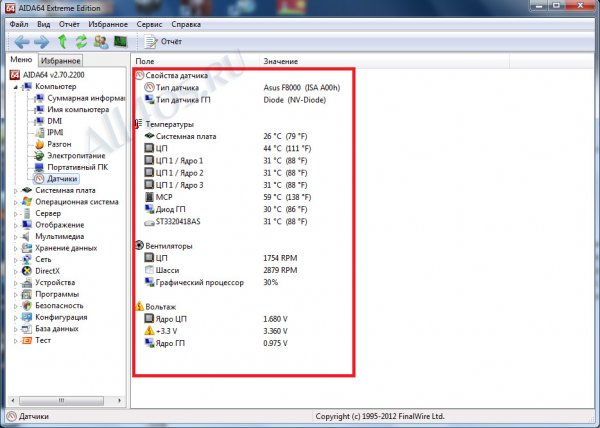Go back with the blue left arrow
600x428 pixels.
tap(22, 42)
